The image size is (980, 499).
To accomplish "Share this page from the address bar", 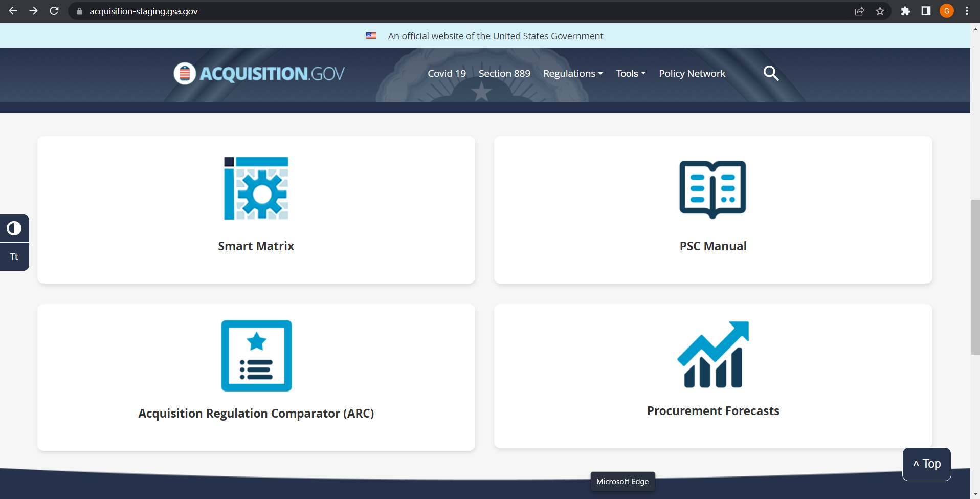I will coord(859,11).
